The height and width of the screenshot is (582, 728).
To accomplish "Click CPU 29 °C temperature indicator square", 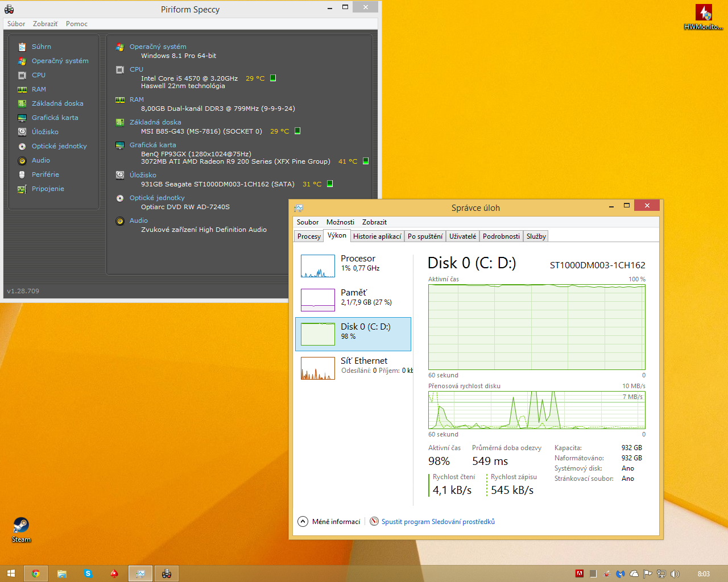I will pos(273,78).
